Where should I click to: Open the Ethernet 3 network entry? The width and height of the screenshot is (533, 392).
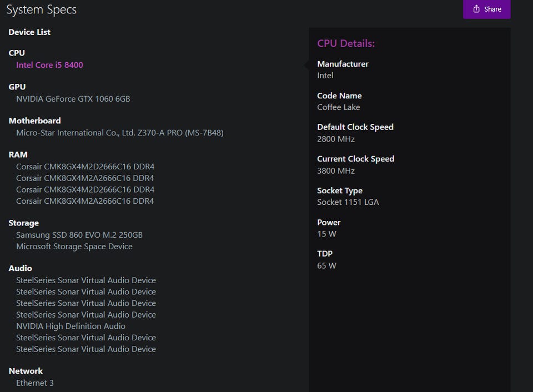coord(34,383)
